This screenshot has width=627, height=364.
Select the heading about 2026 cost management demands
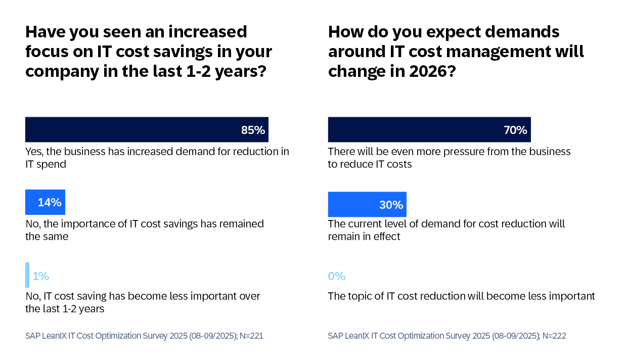coord(456,52)
